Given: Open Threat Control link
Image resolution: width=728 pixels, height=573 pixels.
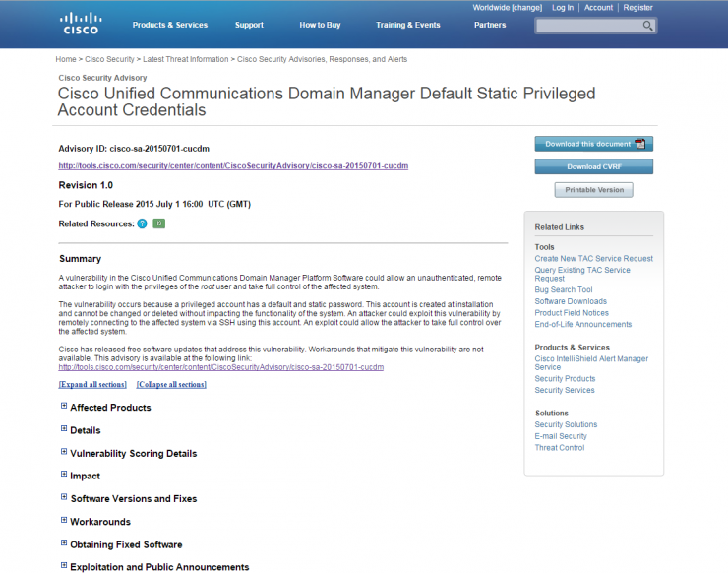Looking at the screenshot, I should [560, 448].
